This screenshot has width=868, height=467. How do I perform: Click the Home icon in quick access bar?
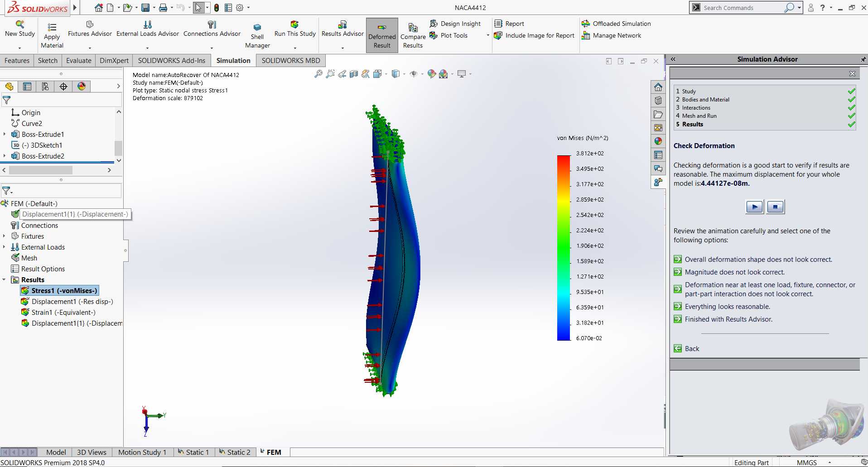pos(98,8)
